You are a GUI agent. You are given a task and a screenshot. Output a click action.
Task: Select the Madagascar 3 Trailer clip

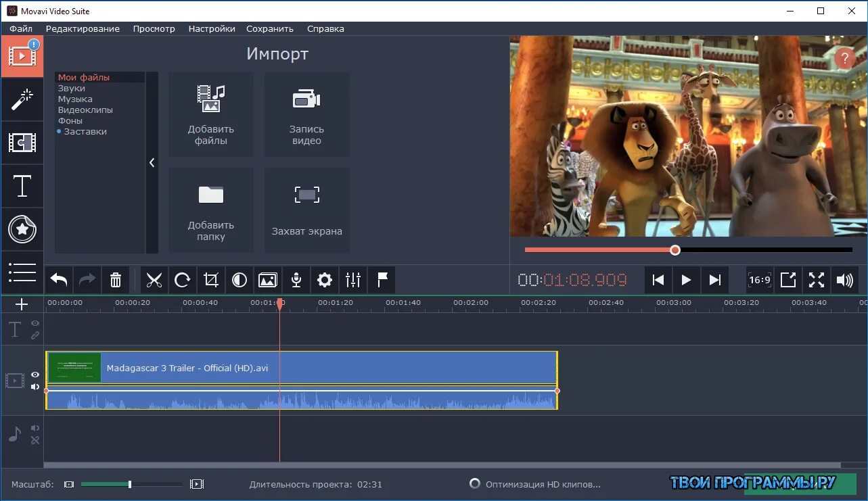tap(302, 368)
